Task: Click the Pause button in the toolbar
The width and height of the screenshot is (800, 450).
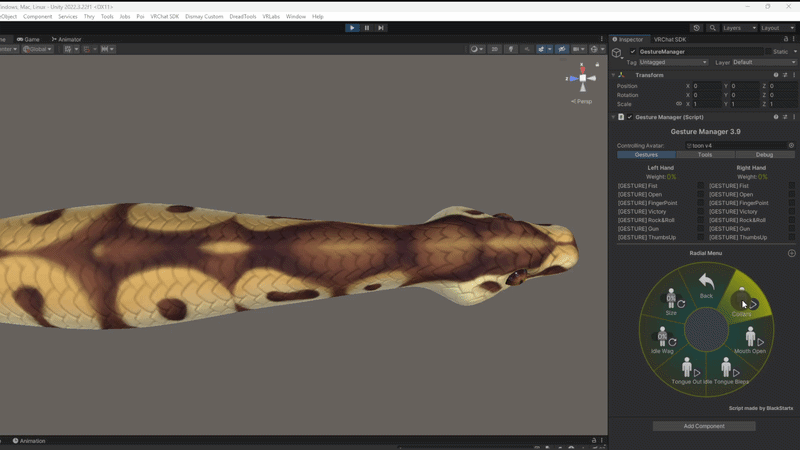Action: coord(366,28)
